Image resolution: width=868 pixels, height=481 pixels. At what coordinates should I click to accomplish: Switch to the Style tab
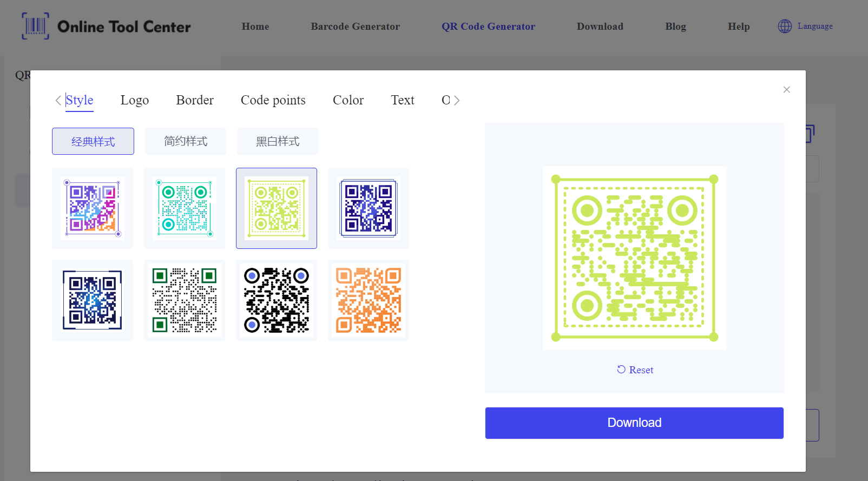click(x=80, y=100)
